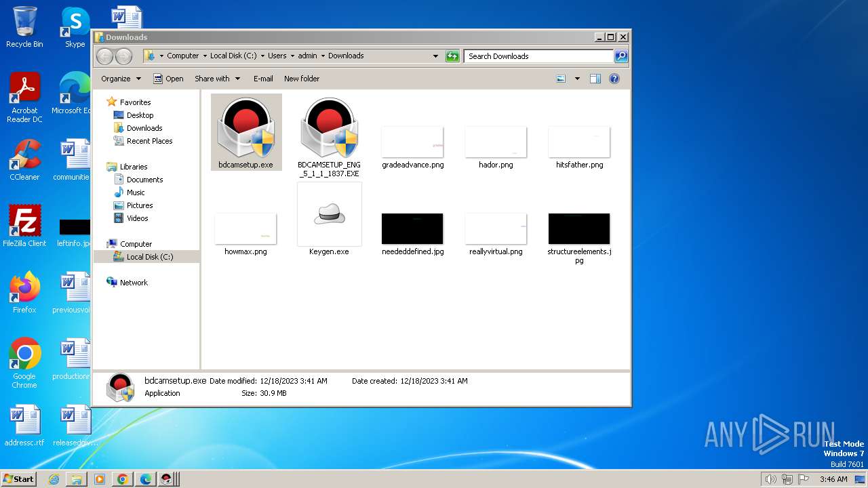
Task: Click the Search Downloads field
Action: tap(539, 56)
